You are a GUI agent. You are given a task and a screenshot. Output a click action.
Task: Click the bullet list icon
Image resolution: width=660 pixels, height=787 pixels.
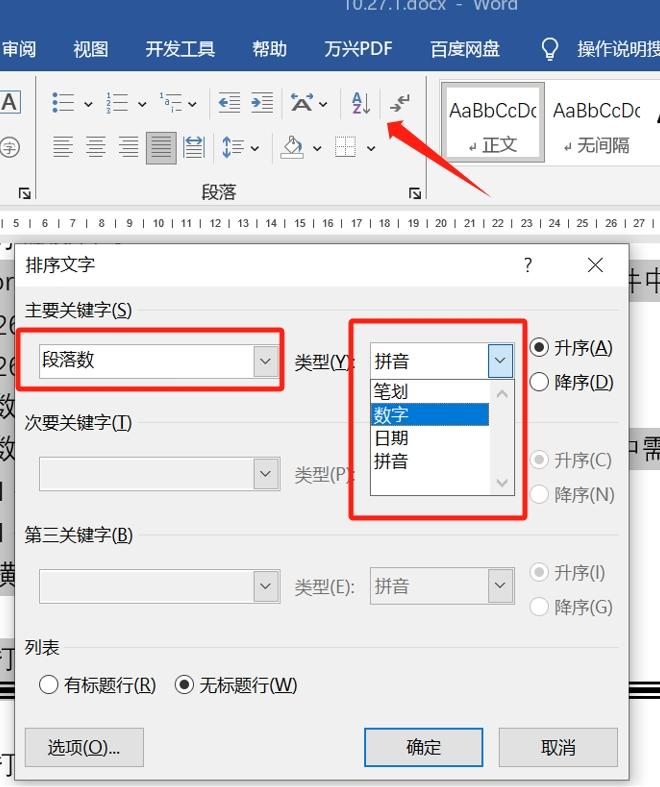point(63,103)
